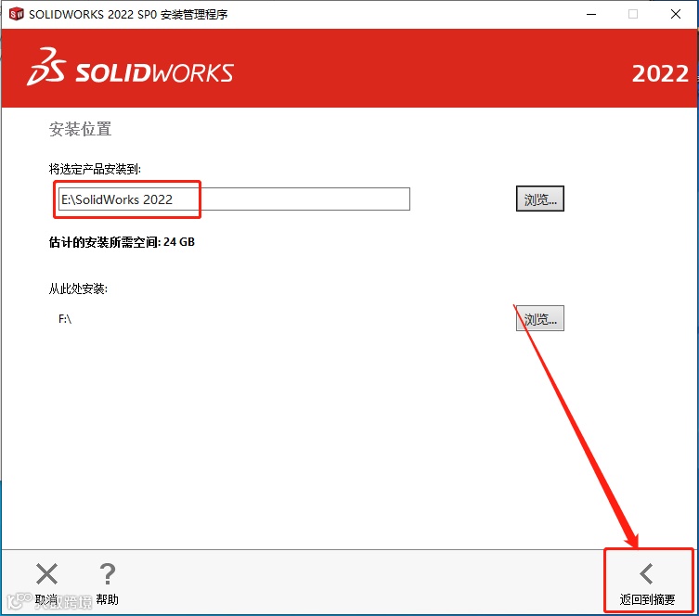699x616 pixels.
Task: Browse for the product install location
Action: tap(540, 199)
